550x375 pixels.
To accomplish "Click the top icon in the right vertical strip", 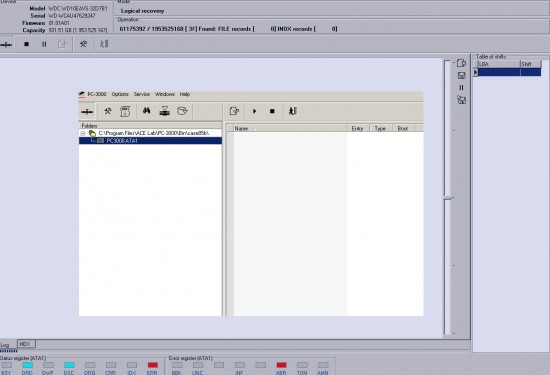I will [462, 63].
